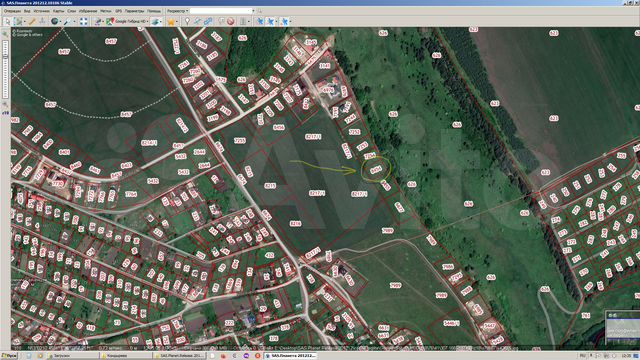
Task: Open the Windows Пуск start button
Action: 9,356
